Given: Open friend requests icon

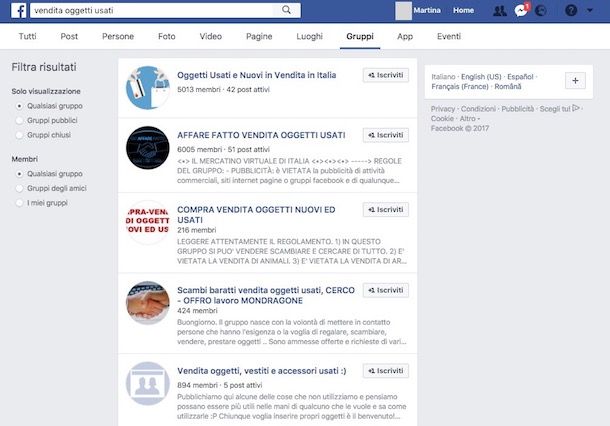Looking at the screenshot, I should (x=500, y=11).
